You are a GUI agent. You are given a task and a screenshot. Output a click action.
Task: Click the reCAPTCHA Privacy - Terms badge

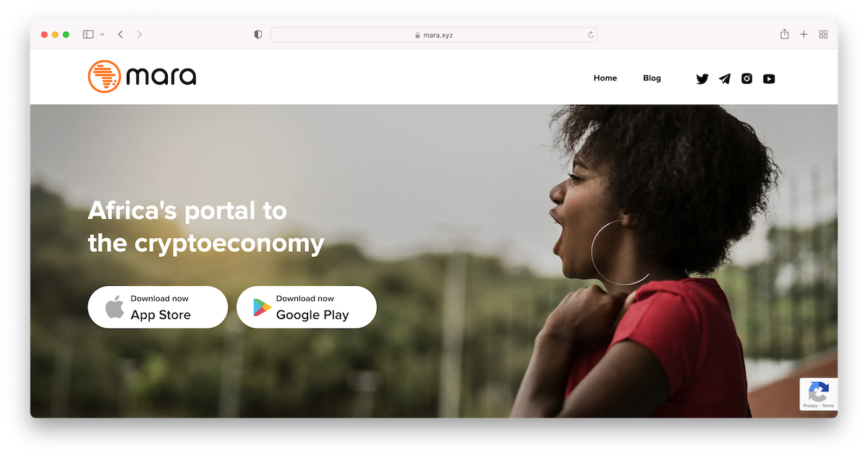(818, 394)
